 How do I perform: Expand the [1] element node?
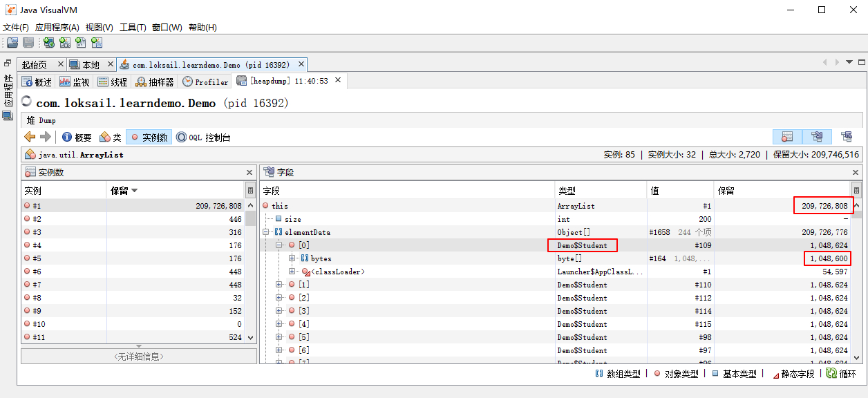(x=279, y=285)
